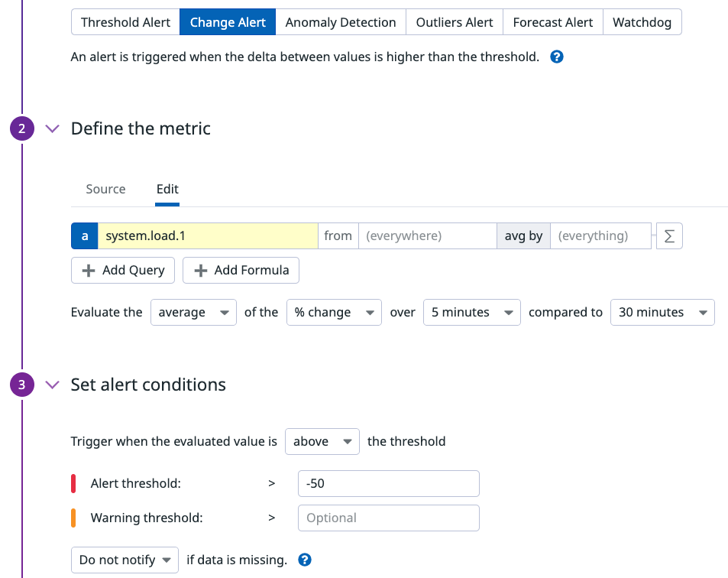Viewport: 728px width, 578px height.
Task: Select the Threshold Alert detection method
Action: click(x=125, y=22)
